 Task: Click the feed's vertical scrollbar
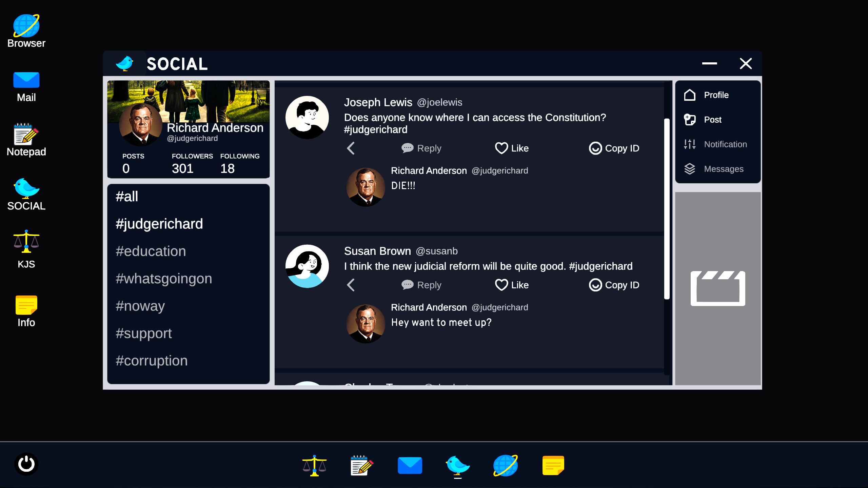click(667, 209)
